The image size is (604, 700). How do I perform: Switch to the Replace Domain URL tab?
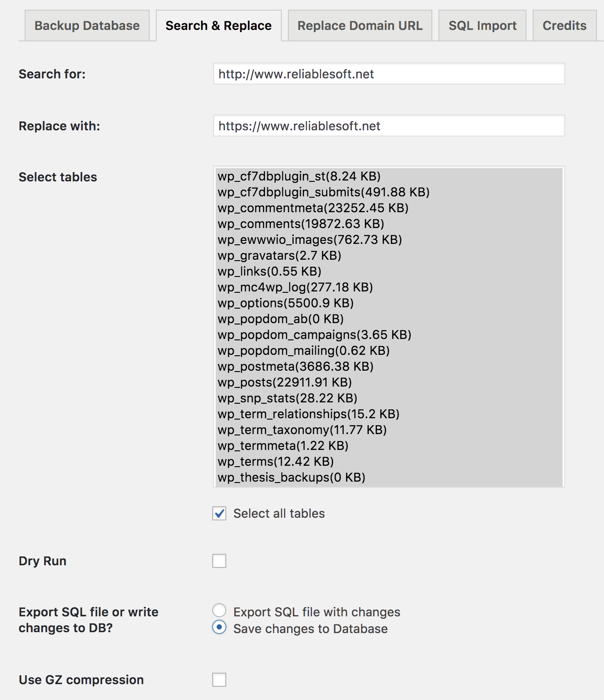(x=359, y=25)
